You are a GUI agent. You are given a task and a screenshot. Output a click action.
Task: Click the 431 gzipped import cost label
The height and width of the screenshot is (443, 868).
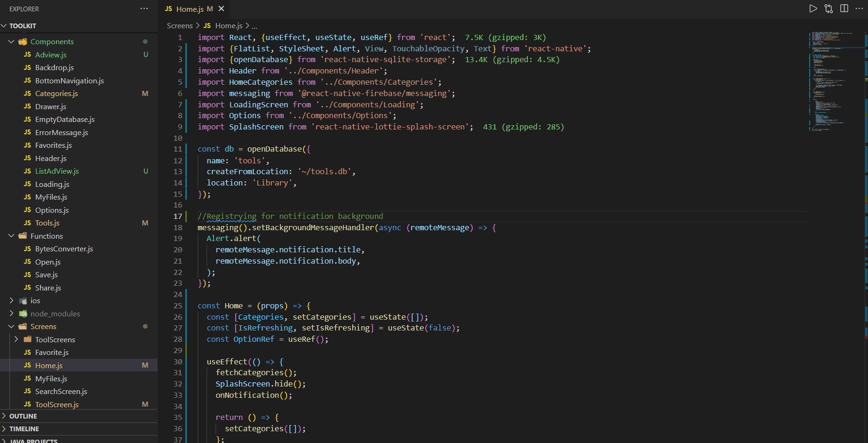coord(524,127)
